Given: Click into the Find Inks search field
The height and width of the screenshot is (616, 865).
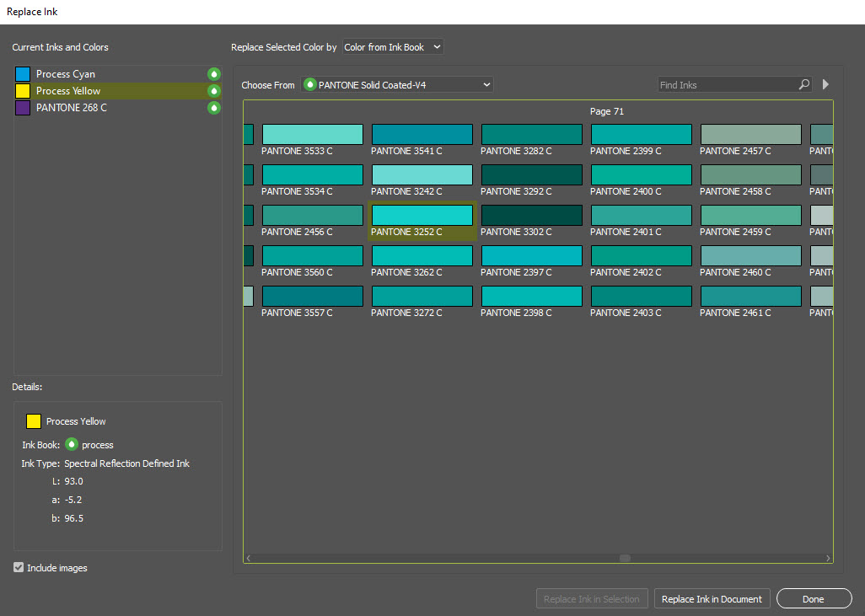Looking at the screenshot, I should click(x=727, y=84).
